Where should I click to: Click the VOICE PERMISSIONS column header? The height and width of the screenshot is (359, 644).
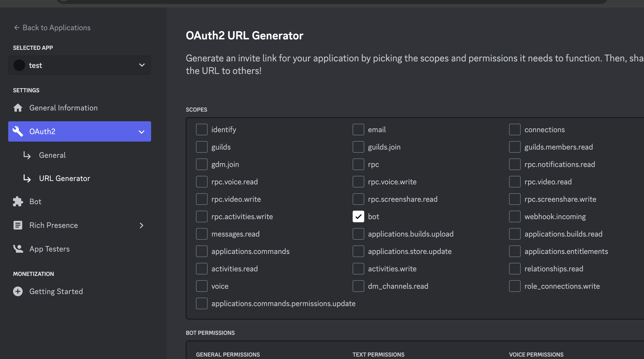[536, 354]
